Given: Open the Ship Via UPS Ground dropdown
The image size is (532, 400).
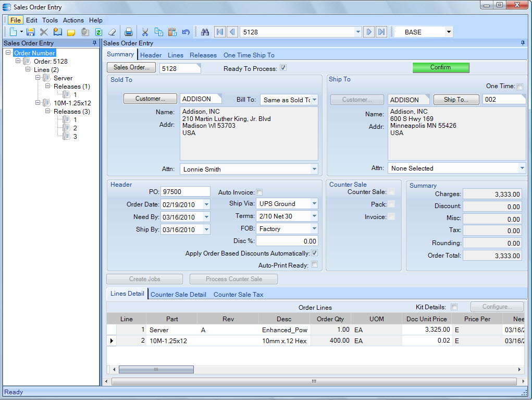Looking at the screenshot, I should [314, 204].
